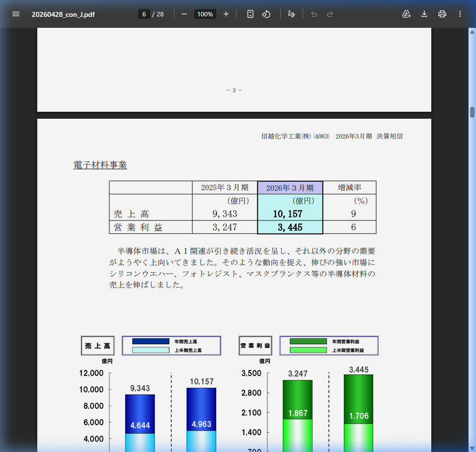Click the / 28 total pages text

point(158,14)
